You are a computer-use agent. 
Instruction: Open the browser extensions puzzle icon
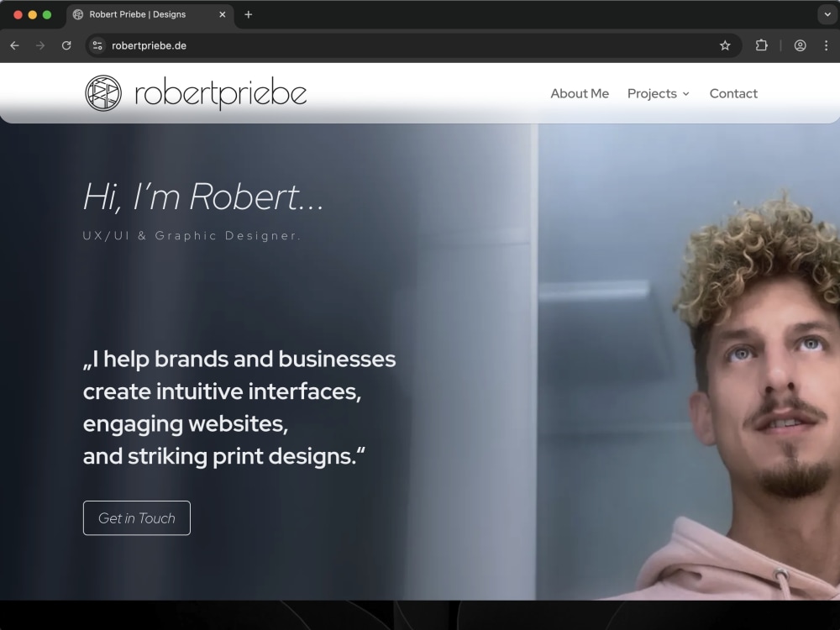coord(761,45)
